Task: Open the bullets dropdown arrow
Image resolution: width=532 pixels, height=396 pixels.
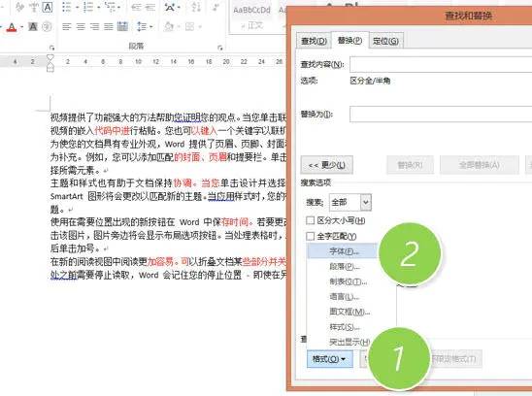Action: click(77, 7)
